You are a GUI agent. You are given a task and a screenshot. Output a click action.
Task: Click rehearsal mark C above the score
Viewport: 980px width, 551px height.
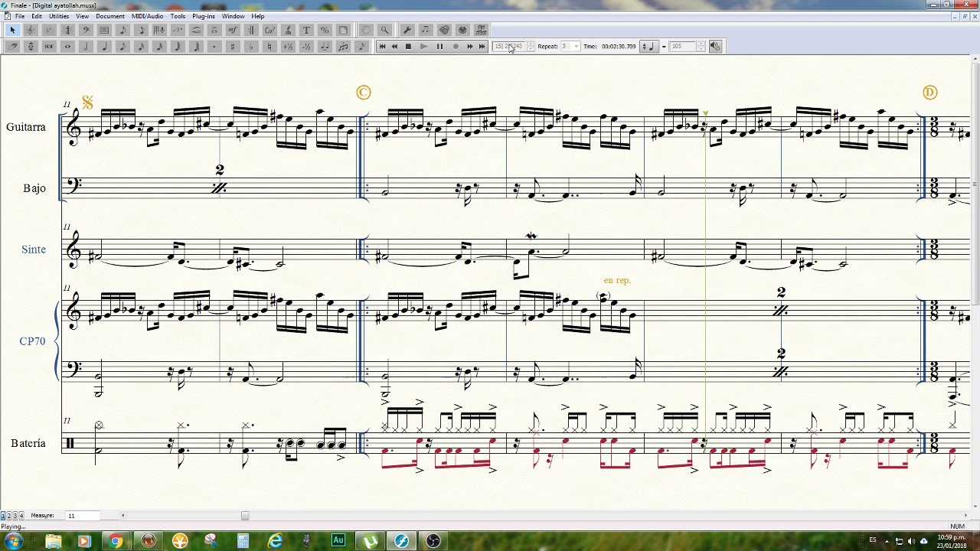[x=364, y=93]
